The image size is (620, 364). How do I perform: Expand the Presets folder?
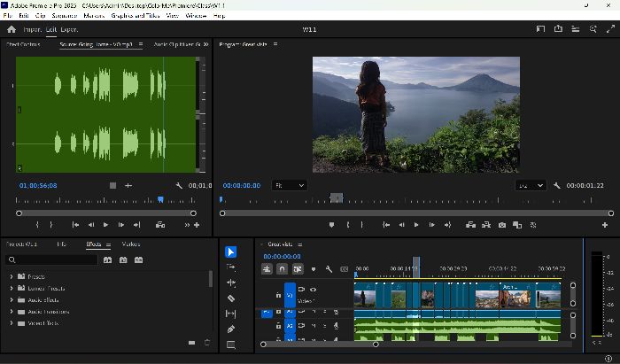tap(11, 276)
